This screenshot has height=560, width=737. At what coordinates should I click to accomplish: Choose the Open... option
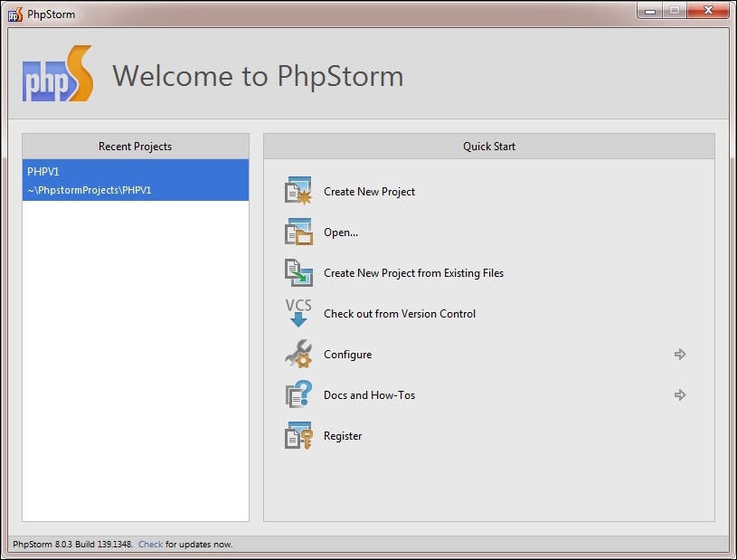point(341,233)
